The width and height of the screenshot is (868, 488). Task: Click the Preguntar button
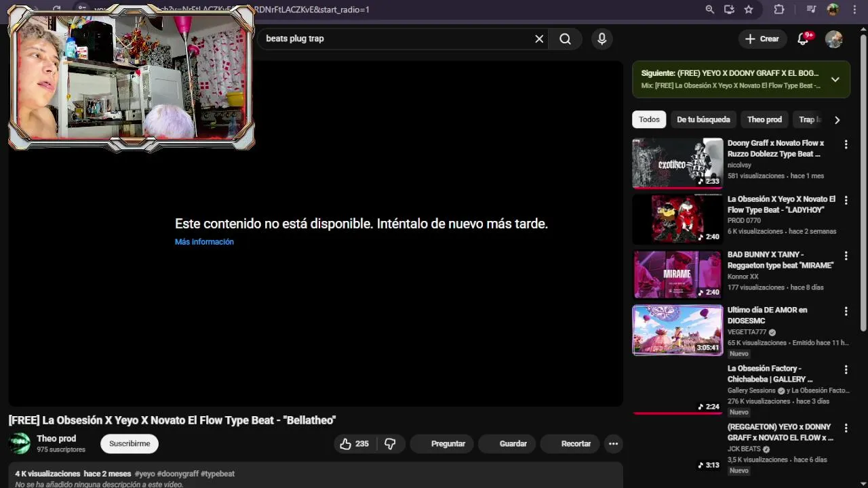coord(441,443)
